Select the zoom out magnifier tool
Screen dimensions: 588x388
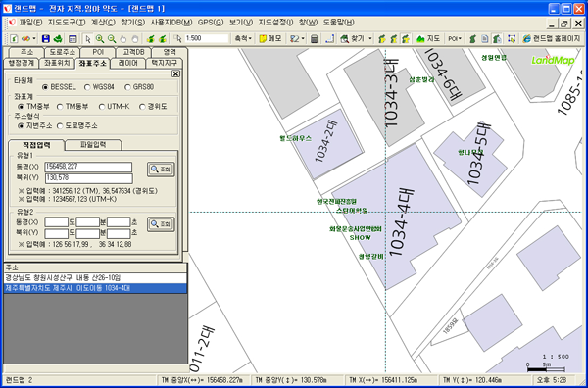(x=112, y=38)
